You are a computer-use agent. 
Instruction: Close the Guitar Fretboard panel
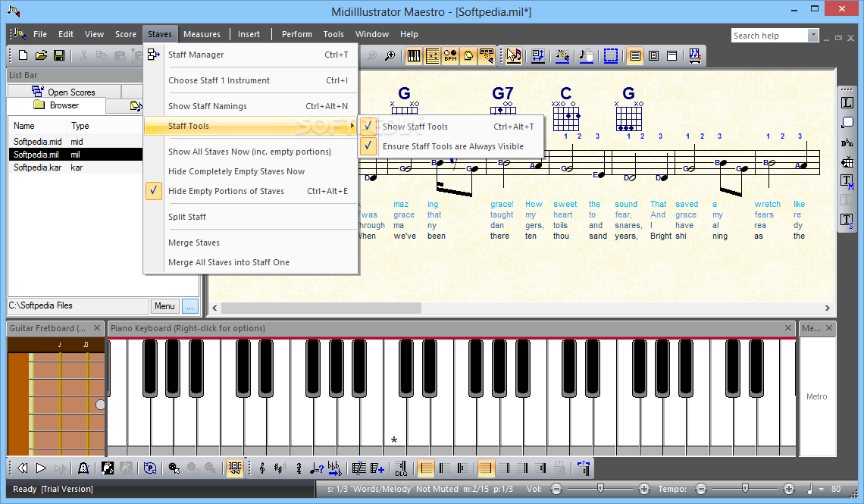point(97,328)
